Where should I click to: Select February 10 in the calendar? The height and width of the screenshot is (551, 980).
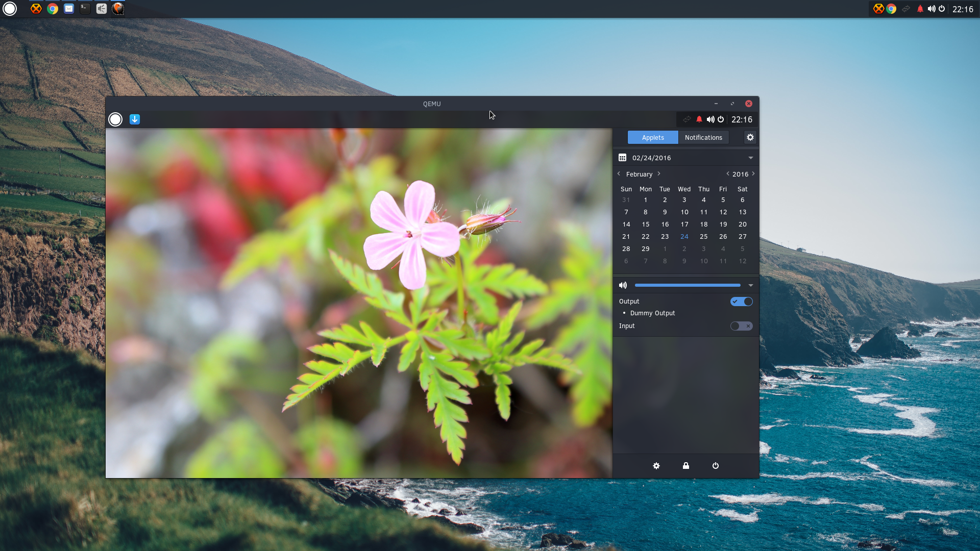click(x=684, y=212)
